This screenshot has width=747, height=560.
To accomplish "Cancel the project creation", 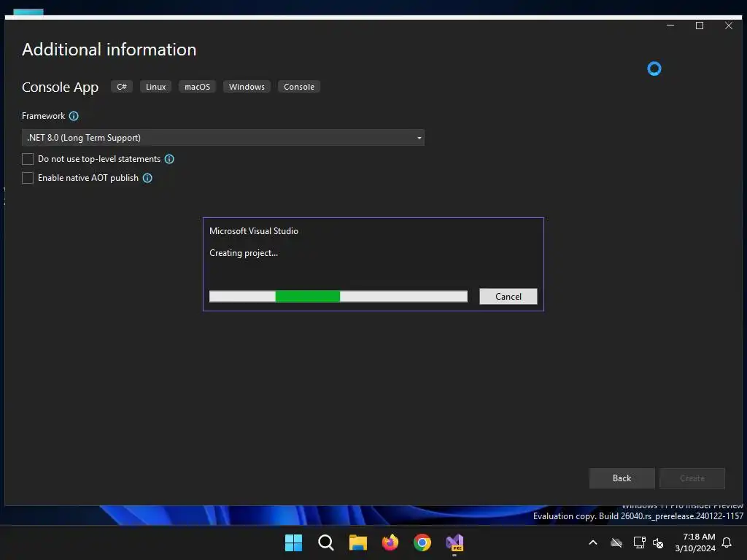I will coord(508,297).
